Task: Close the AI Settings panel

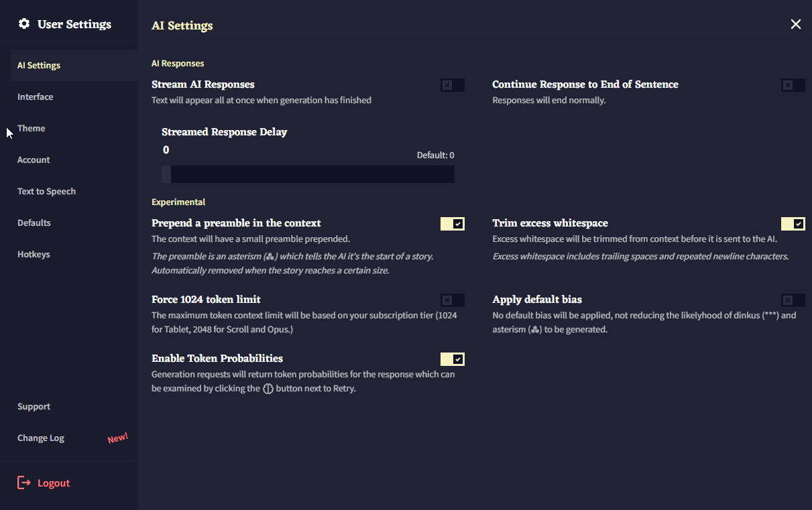Action: pyautogui.click(x=795, y=24)
